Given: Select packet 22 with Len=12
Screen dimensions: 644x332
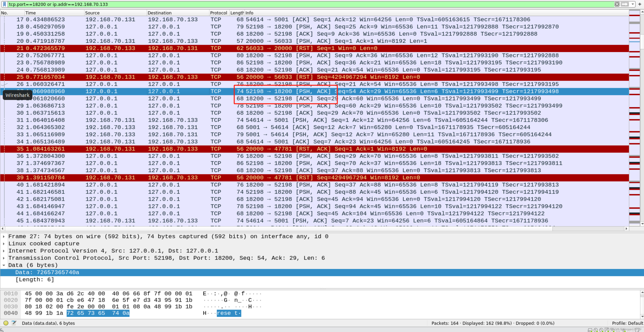Looking at the screenshot, I should (314, 56).
